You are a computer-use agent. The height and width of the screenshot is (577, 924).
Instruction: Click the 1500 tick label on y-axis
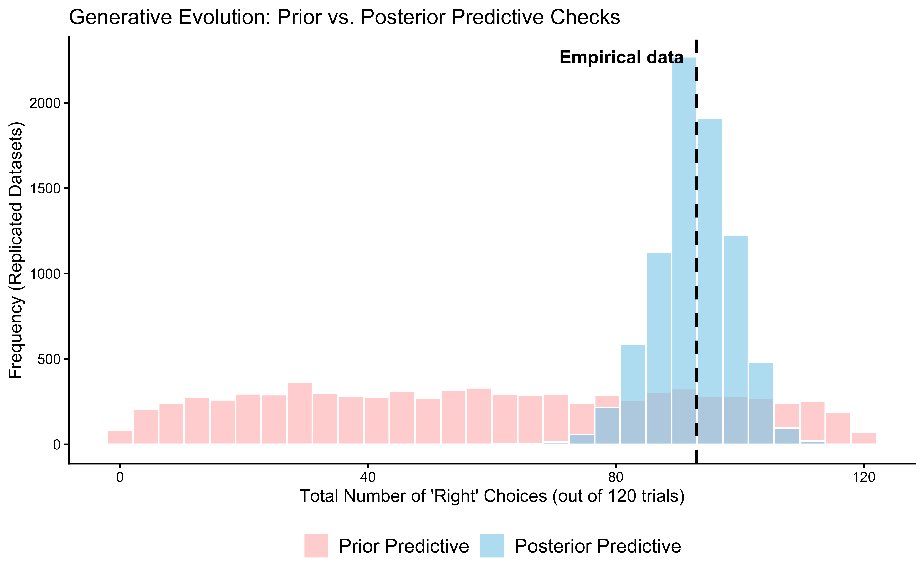click(x=45, y=188)
